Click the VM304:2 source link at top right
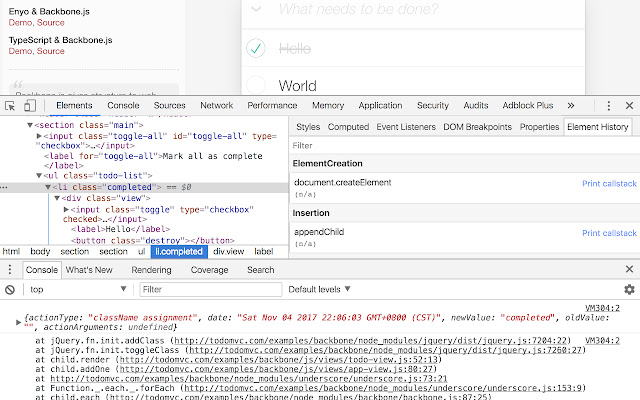Viewport: 640px width, 400px height. (x=602, y=308)
